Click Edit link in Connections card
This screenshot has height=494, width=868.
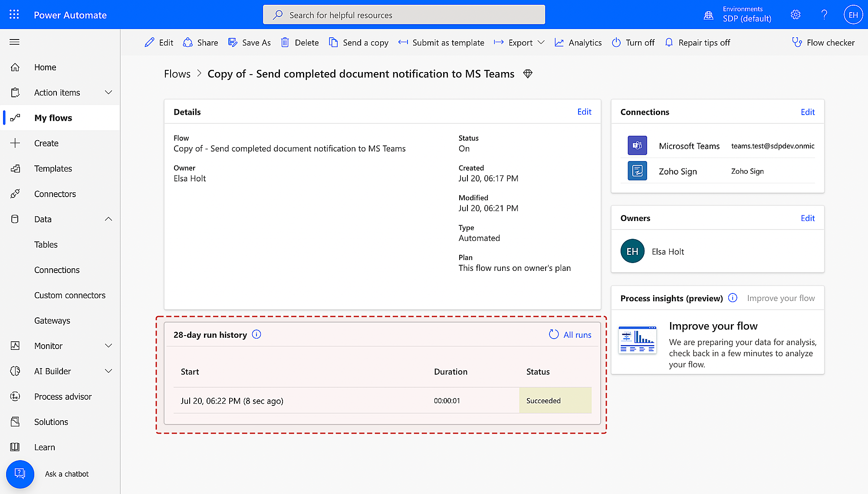808,112
